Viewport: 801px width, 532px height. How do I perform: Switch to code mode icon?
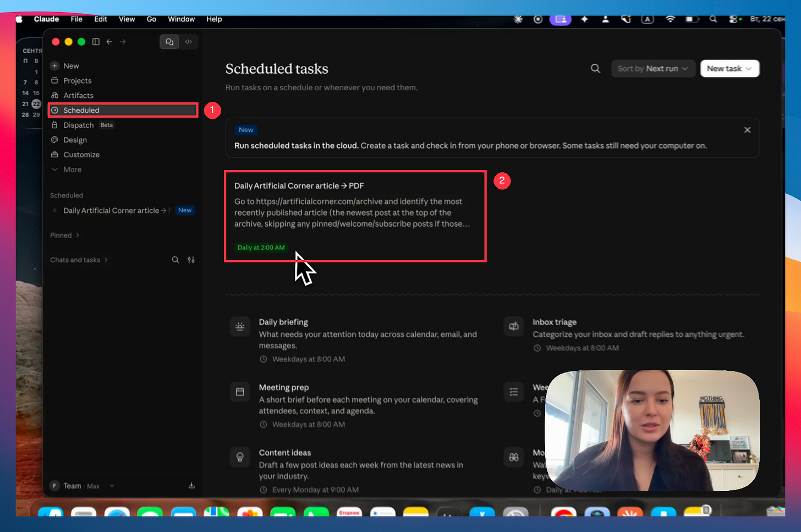pyautogui.click(x=188, y=42)
